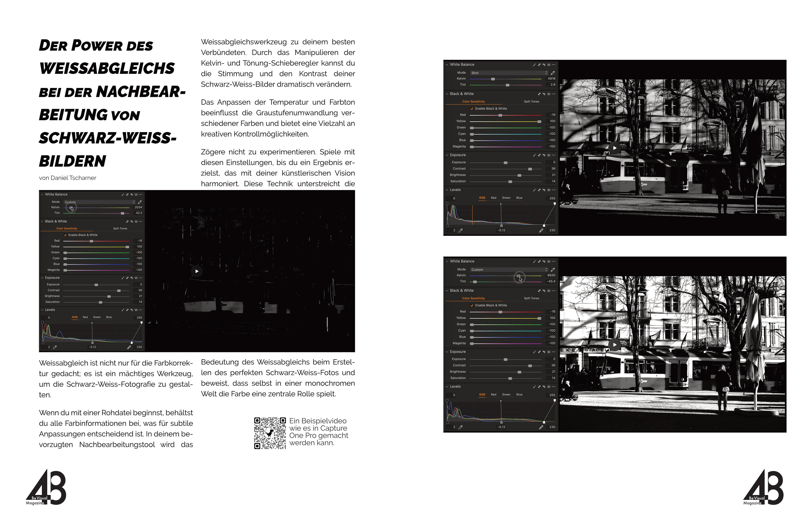This screenshot has height=525, width=812.
Task: Click the Tint slider handle at 42.2
Action: point(122,213)
